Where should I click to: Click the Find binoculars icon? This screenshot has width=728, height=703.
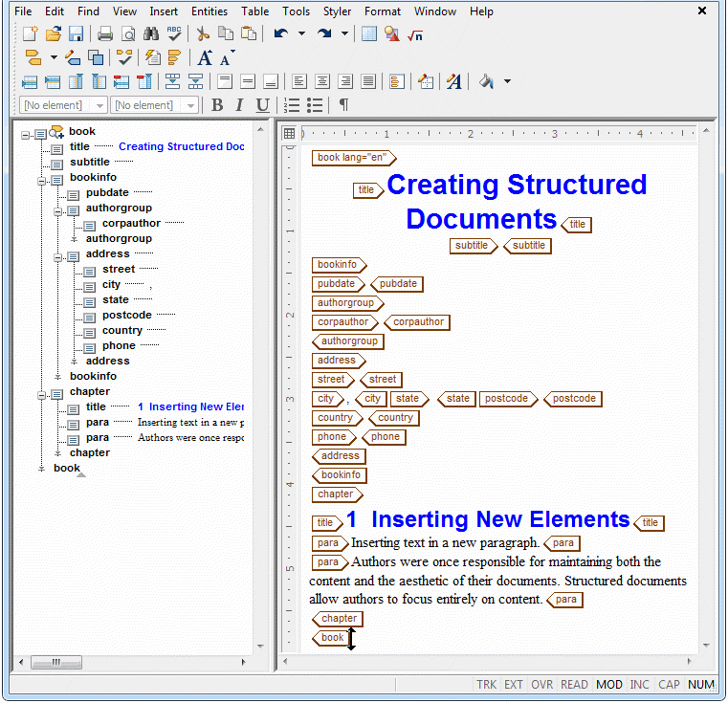pos(151,33)
